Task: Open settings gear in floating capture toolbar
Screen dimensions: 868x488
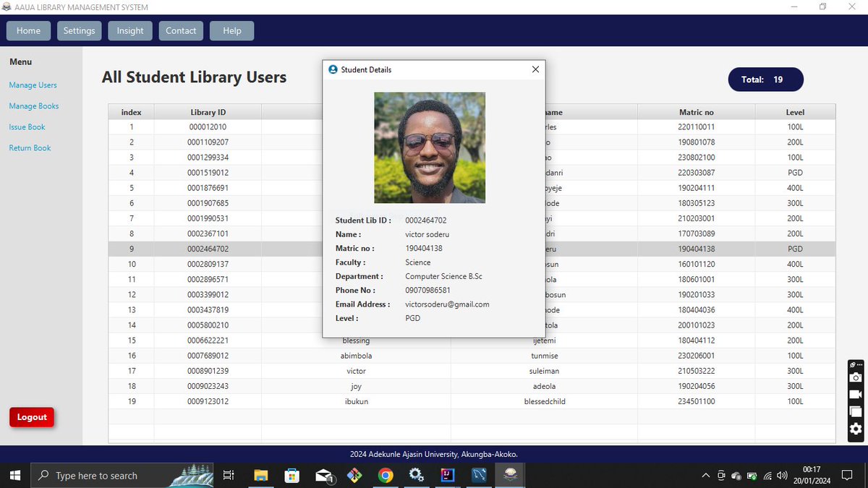Action: click(x=856, y=429)
